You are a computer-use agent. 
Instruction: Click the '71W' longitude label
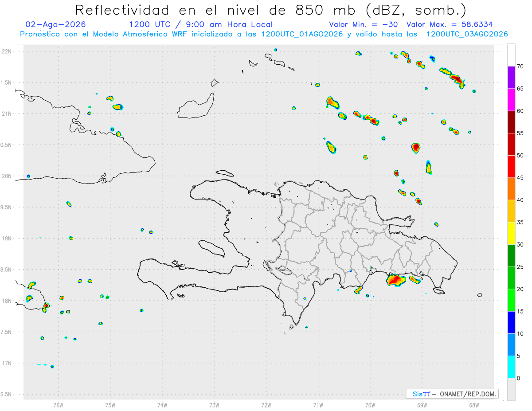318,405
